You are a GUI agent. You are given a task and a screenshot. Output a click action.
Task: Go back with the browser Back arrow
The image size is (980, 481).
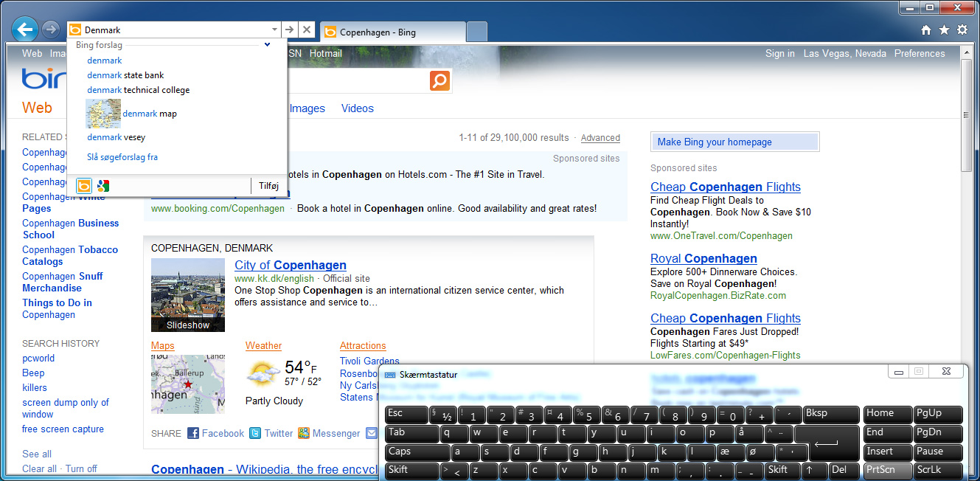point(25,30)
